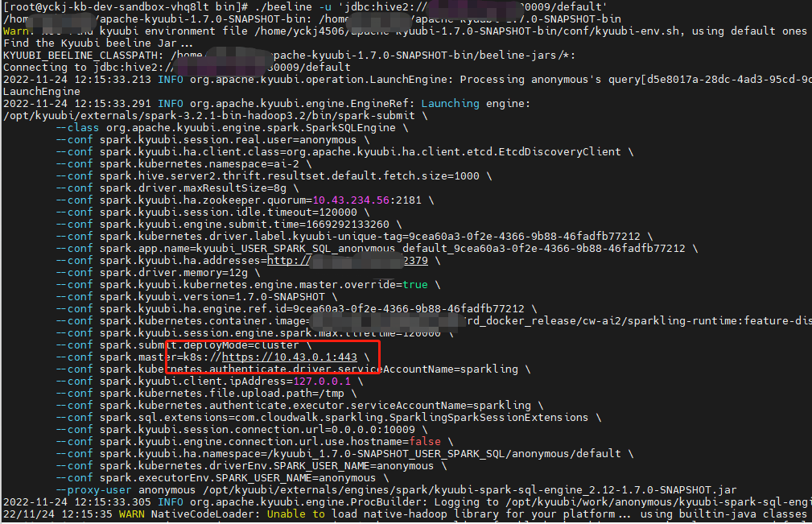
Task: Click the SparklingSparkSessionExtensions sql.extensions line
Action: (329, 418)
